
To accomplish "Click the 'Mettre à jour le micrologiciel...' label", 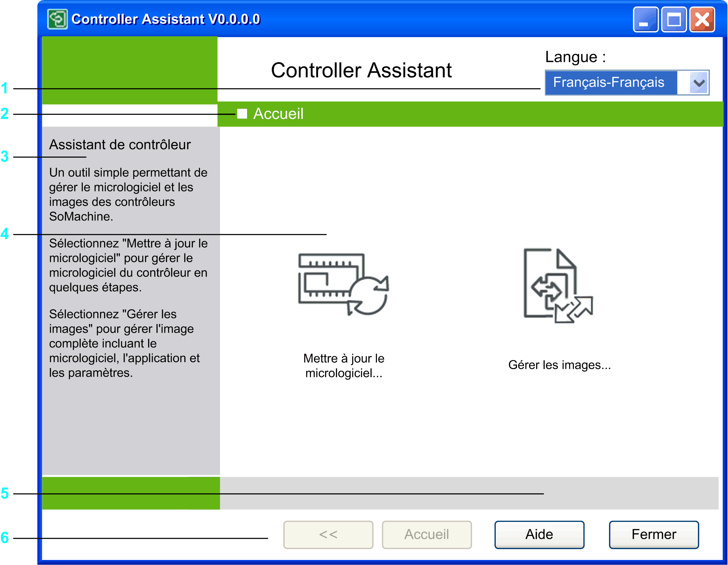I will point(344,366).
